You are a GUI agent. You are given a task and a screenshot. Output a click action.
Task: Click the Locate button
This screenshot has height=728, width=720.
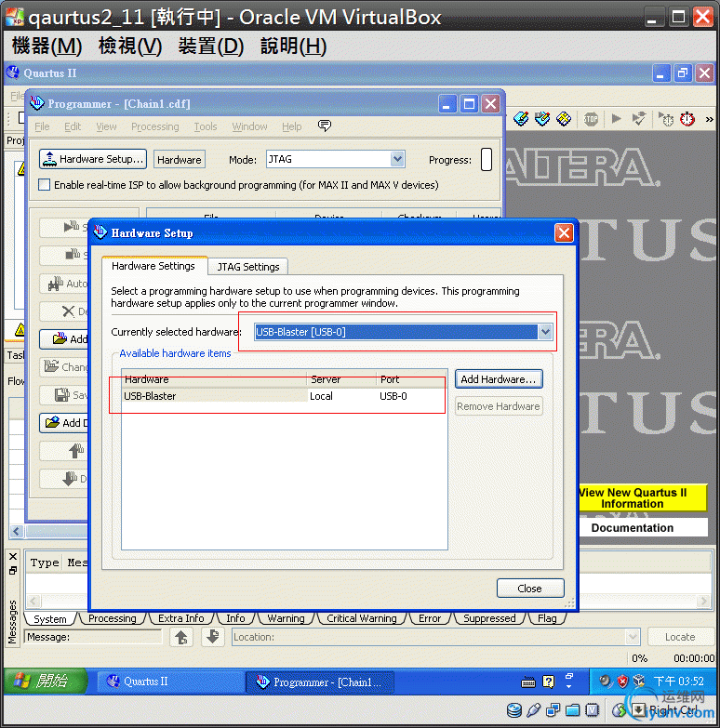tap(680, 637)
